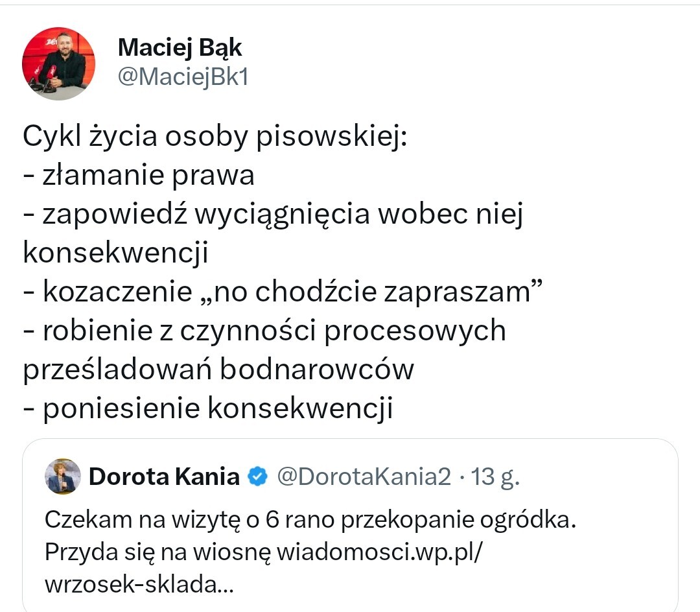Click the Maciej Bąk display name
700x612 pixels.
click(180, 47)
